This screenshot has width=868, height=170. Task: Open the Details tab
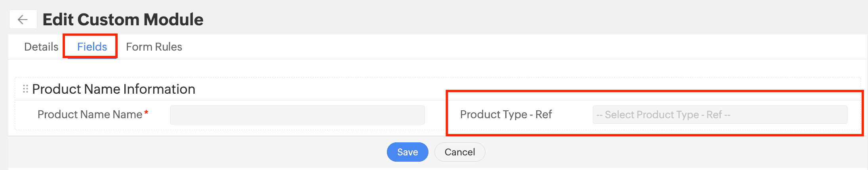click(x=41, y=47)
